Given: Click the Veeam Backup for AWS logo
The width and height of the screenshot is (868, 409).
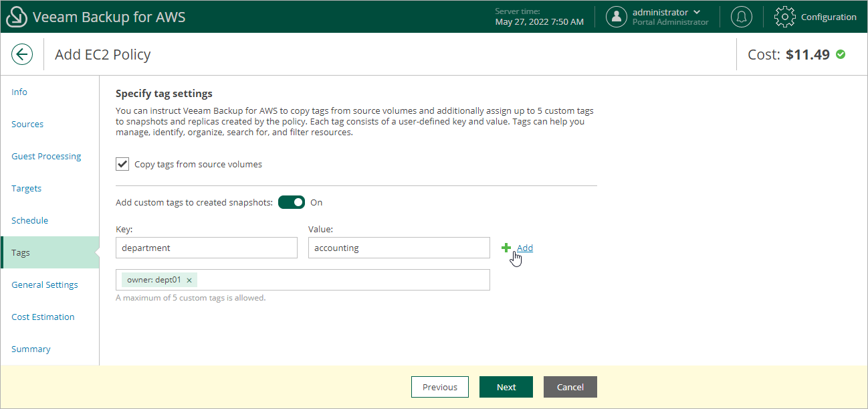Looking at the screenshot, I should click(16, 17).
